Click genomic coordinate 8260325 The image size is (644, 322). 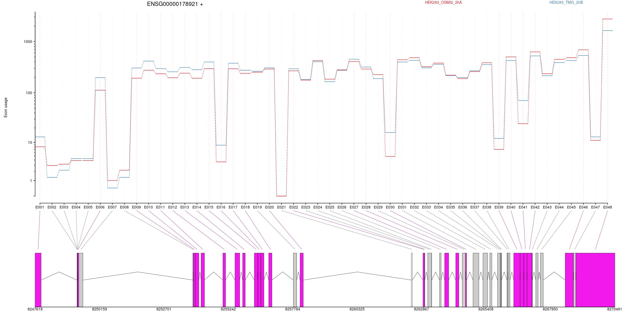[x=357, y=309]
